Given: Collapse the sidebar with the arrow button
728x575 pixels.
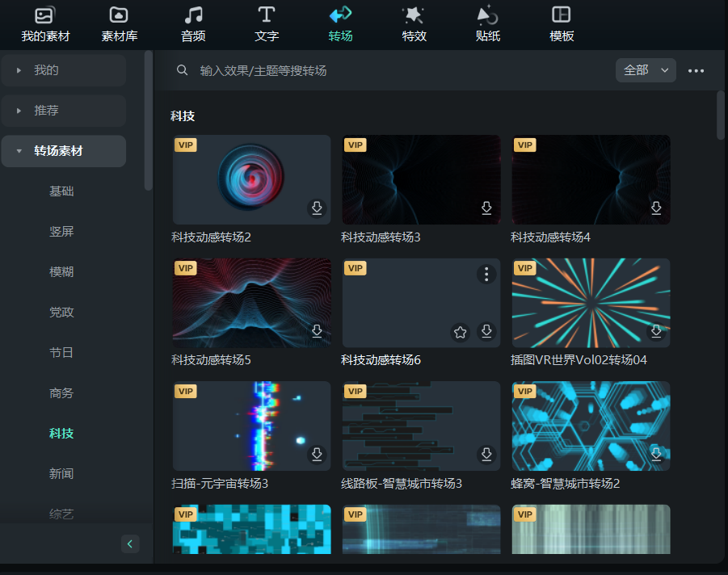Looking at the screenshot, I should 130,544.
